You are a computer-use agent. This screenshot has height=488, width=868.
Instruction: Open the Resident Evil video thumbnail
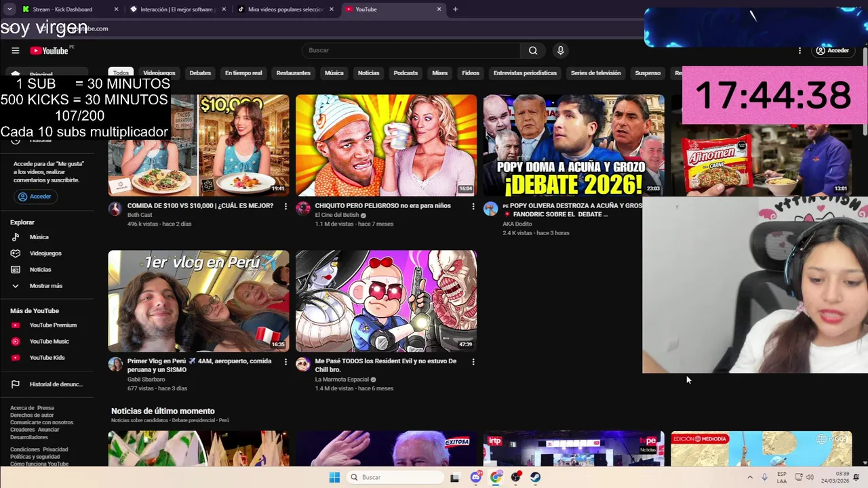tap(386, 301)
